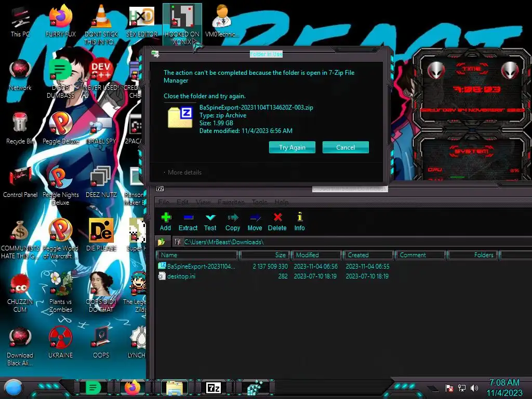Click the Extract toolbar icon in 7-Zip
Image resolution: width=532 pixels, height=399 pixels.
coord(188,222)
